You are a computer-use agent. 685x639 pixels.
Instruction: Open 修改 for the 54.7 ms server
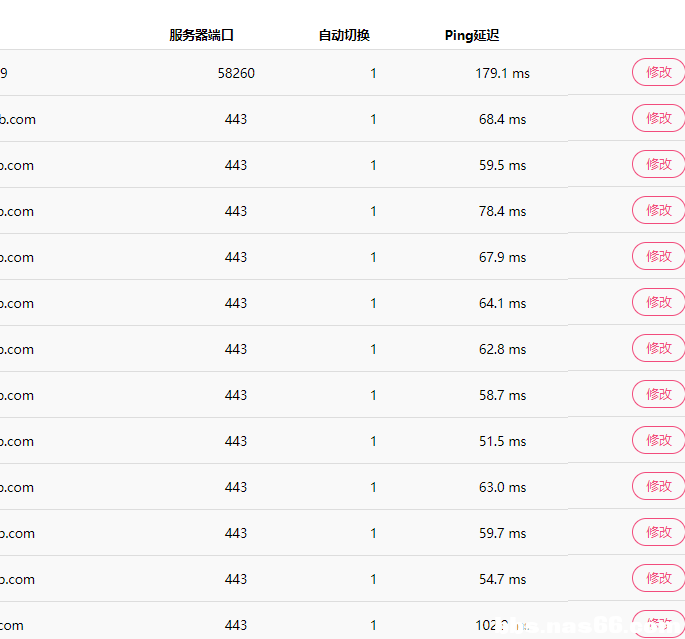(658, 578)
